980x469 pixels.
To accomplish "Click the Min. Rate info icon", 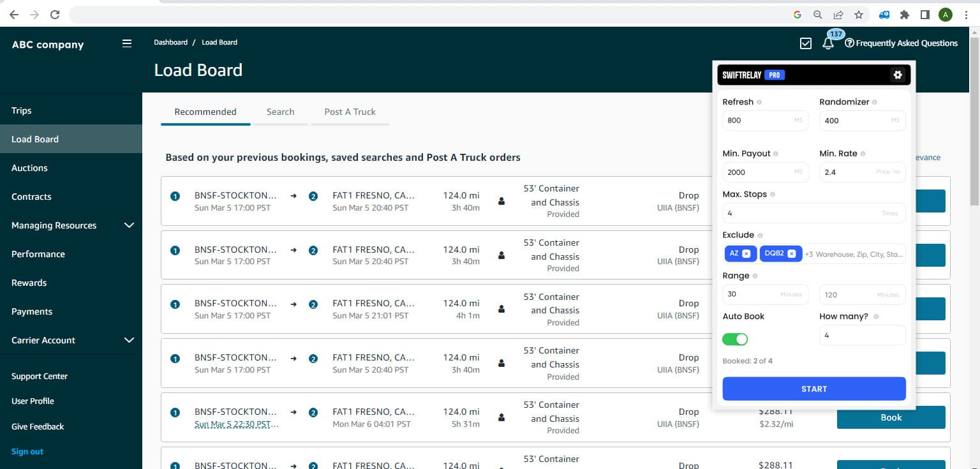I will click(863, 154).
